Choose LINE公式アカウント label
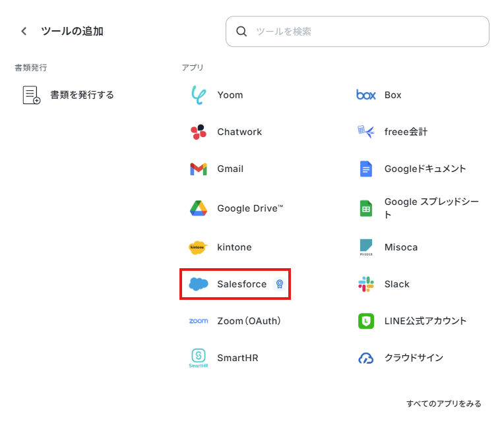 (425, 321)
